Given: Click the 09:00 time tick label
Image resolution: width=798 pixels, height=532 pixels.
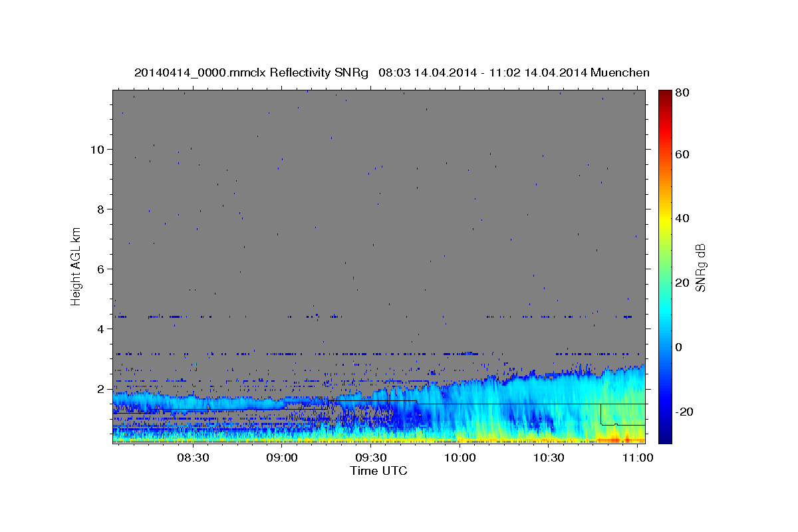Looking at the screenshot, I should coord(282,458).
